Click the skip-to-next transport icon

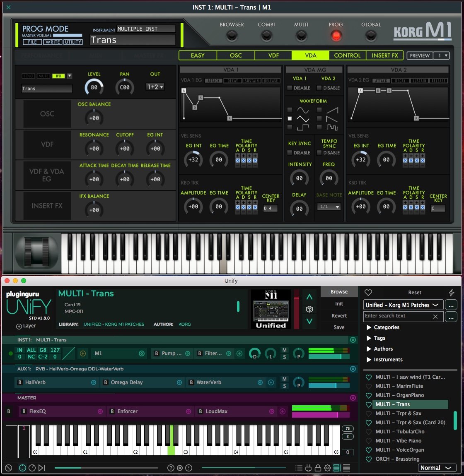pos(41,468)
